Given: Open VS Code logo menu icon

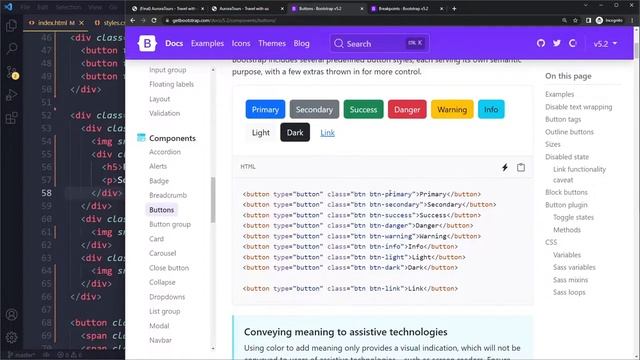Looking at the screenshot, I should tap(8, 7).
